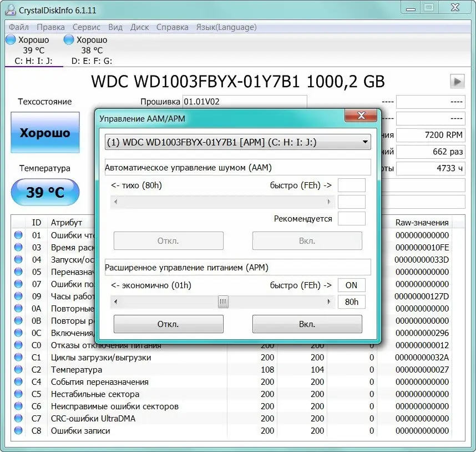Click the AAM slider right arrow
Screen dimensions: 476x452
coord(329,202)
